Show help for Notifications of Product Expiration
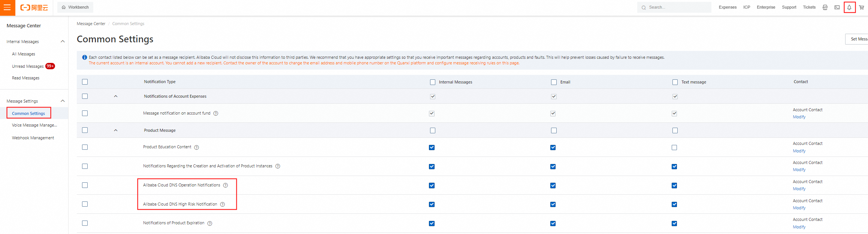Screen dimensions: 868x234 [x=210, y=224]
